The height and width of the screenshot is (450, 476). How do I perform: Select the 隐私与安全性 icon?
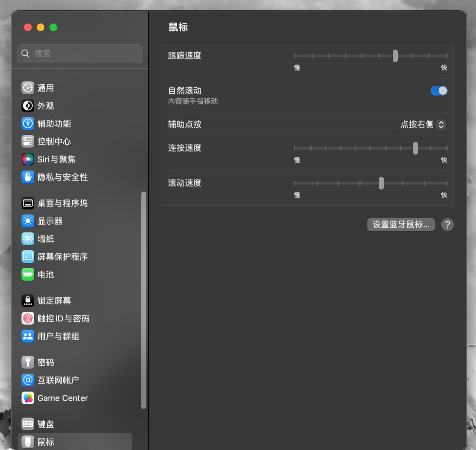(x=28, y=177)
